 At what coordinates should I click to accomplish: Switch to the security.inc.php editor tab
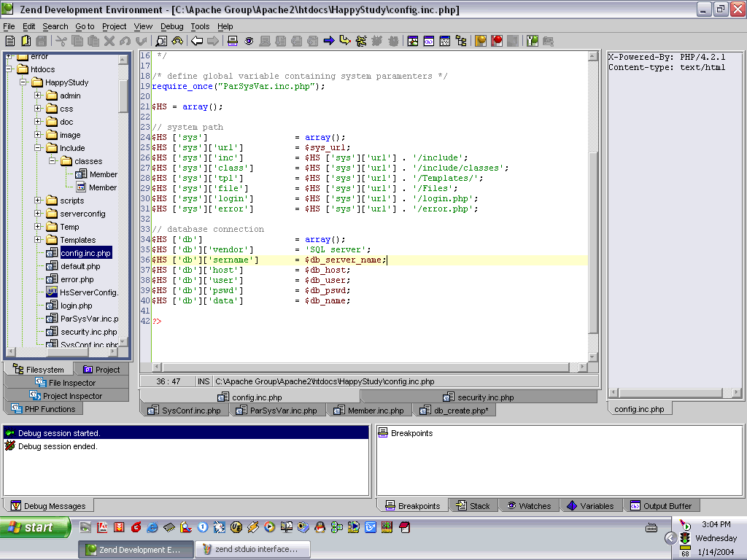pyautogui.click(x=479, y=397)
